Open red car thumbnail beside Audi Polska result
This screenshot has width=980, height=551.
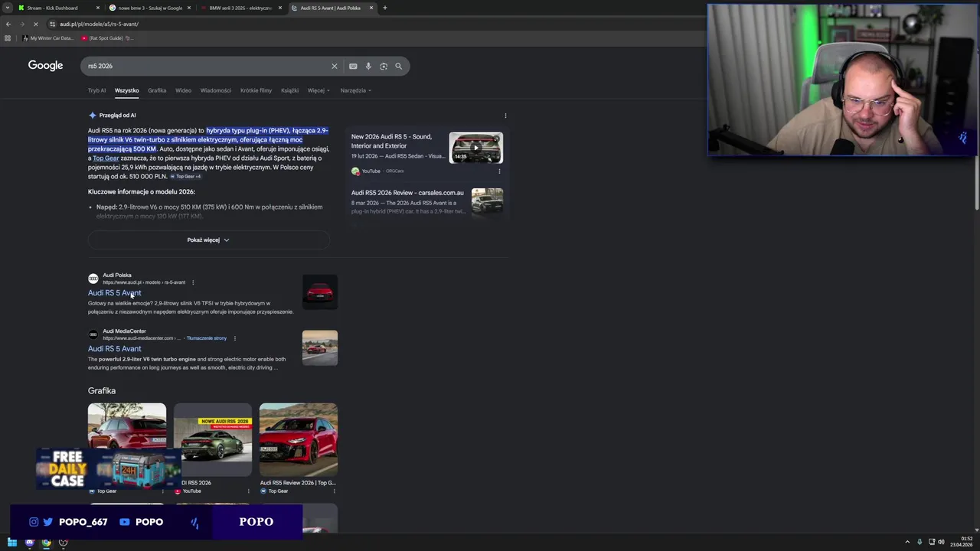coord(320,292)
